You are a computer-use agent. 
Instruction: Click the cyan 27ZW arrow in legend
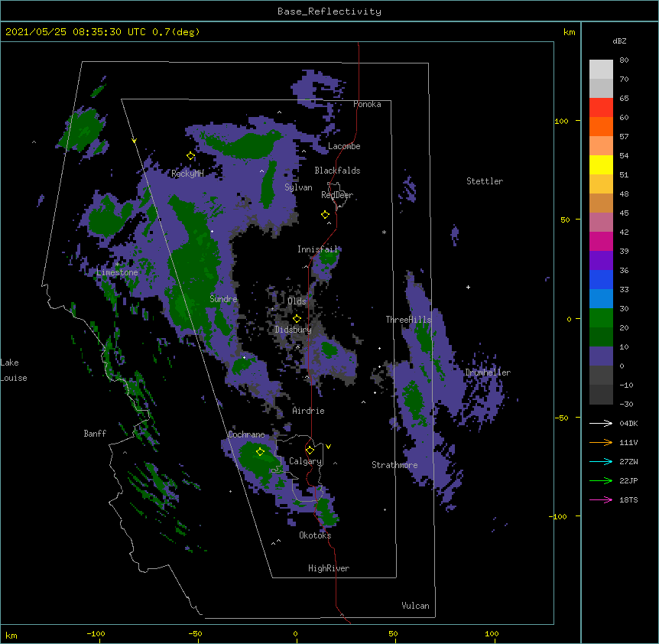[x=601, y=461]
